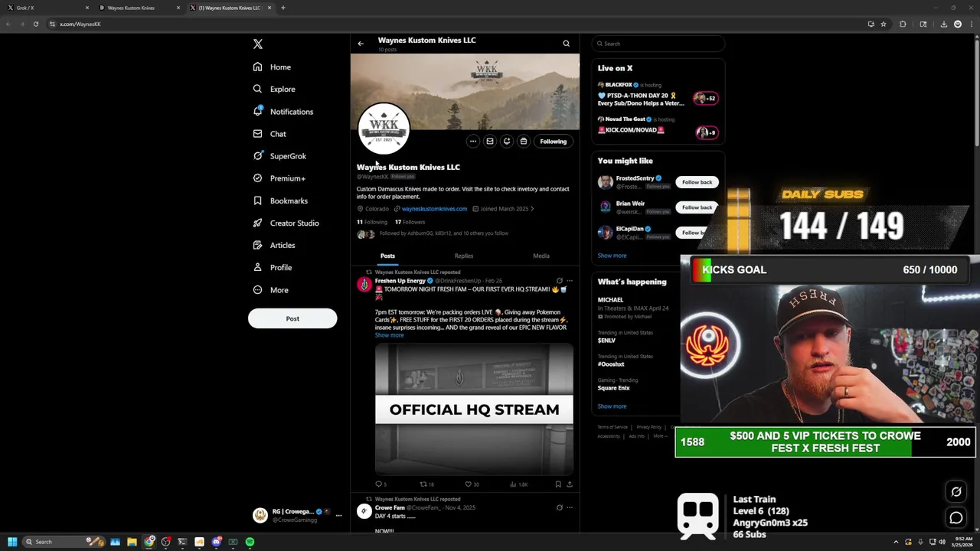Open SuperGrok in the sidebar

point(279,156)
